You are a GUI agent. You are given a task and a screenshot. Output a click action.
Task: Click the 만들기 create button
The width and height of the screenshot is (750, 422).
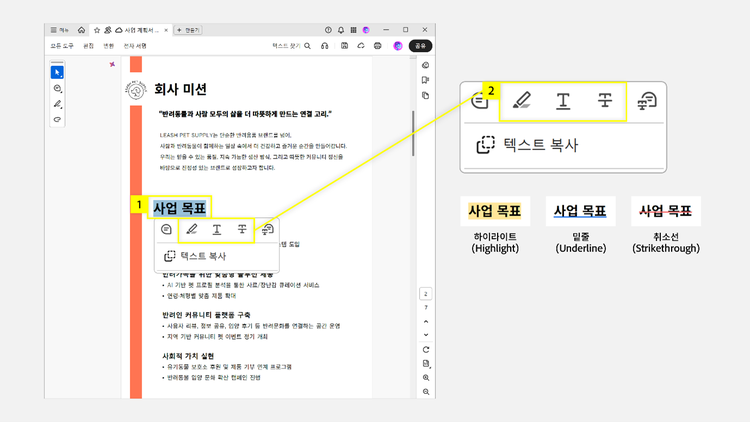click(188, 30)
